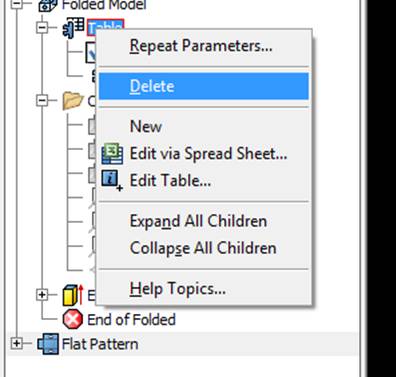Screen dimensions: 396x377
Task: Click the yellow box icon with red arrow
Action: tap(73, 295)
